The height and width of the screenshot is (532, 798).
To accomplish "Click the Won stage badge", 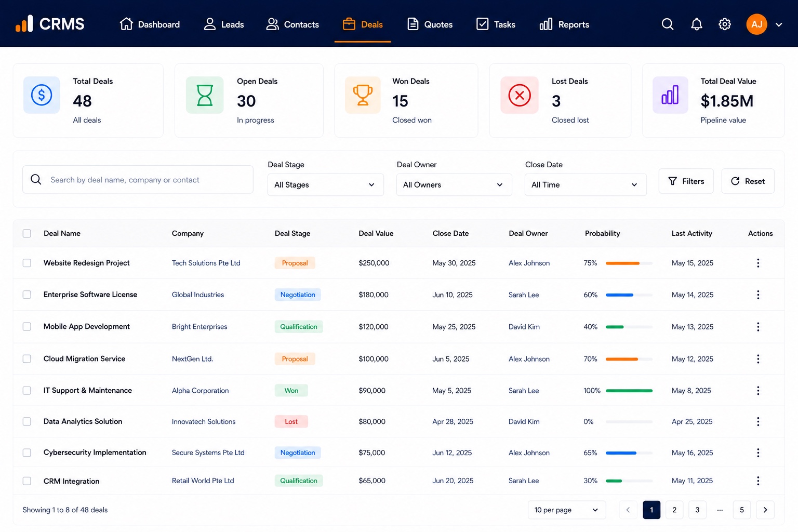I will click(291, 391).
